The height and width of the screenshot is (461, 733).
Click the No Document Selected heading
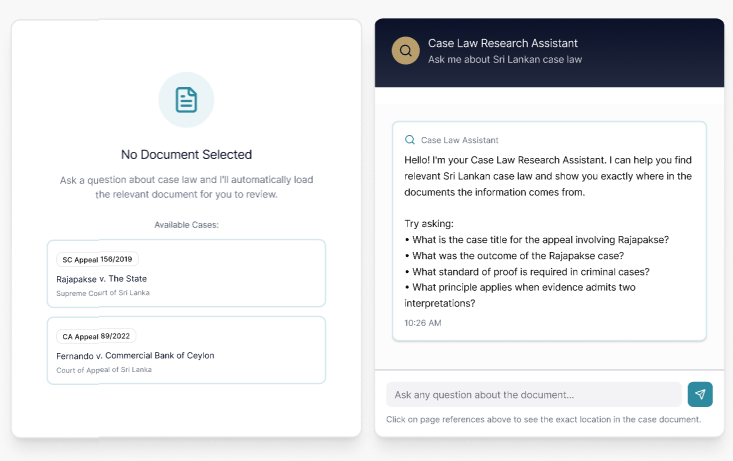[x=186, y=155]
